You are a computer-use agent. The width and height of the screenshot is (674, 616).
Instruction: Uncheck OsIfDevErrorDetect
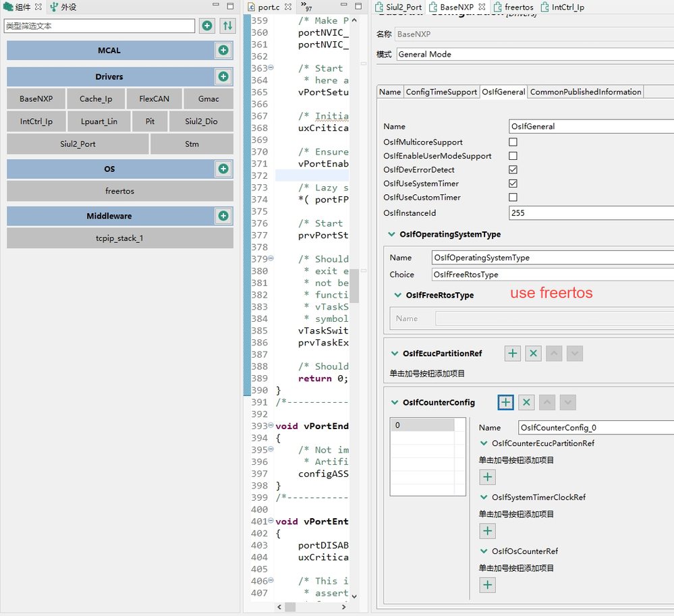point(513,169)
